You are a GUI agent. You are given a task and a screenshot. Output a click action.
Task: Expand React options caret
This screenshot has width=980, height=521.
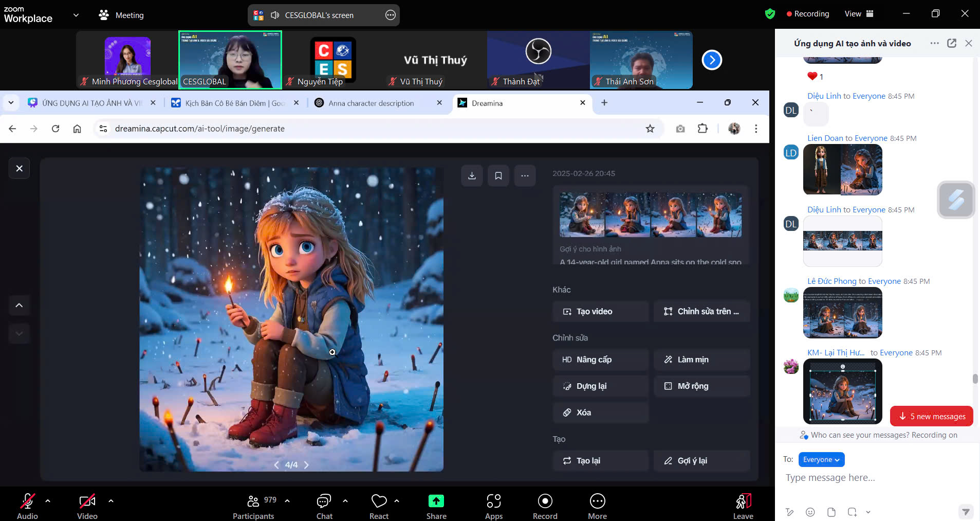pyautogui.click(x=397, y=500)
